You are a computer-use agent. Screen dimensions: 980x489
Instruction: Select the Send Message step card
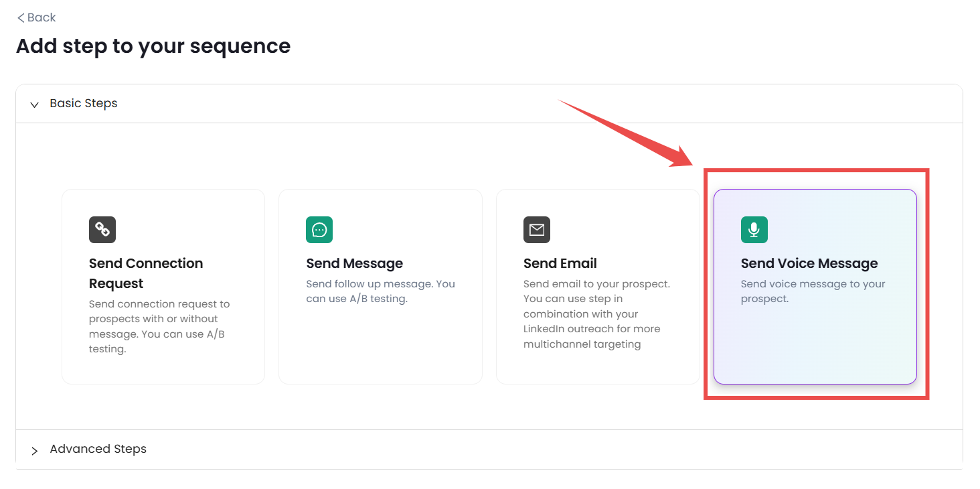[x=380, y=287]
